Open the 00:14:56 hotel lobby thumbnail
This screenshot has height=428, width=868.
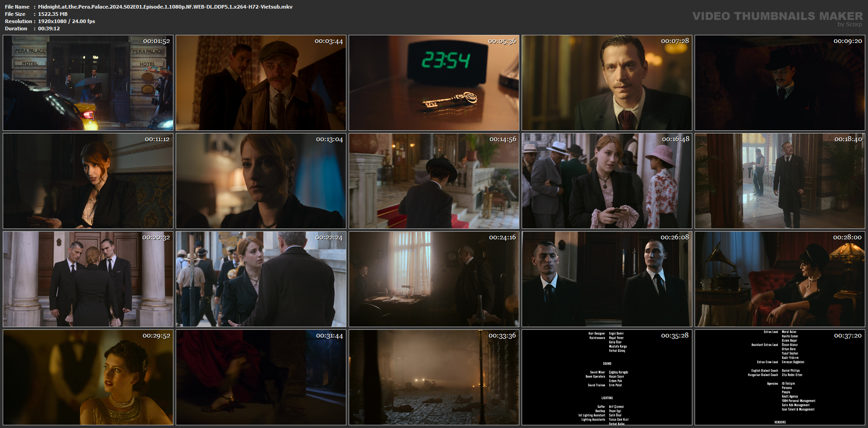(434, 181)
